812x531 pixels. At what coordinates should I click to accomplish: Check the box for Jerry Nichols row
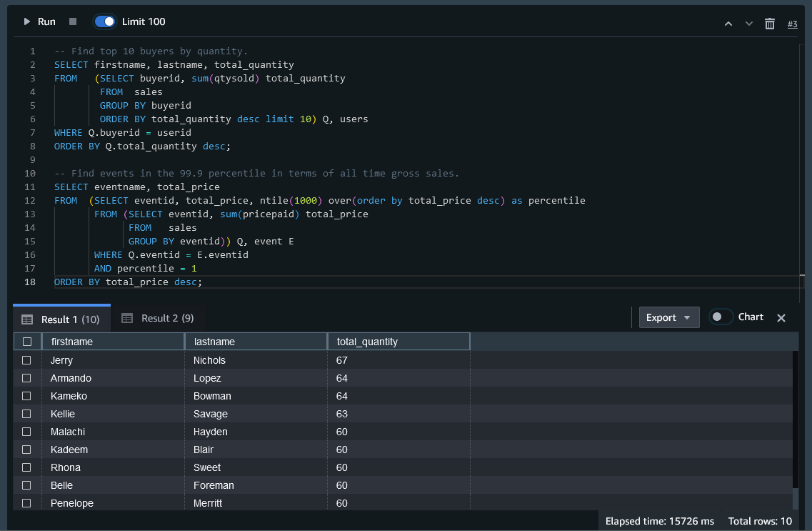click(x=26, y=360)
